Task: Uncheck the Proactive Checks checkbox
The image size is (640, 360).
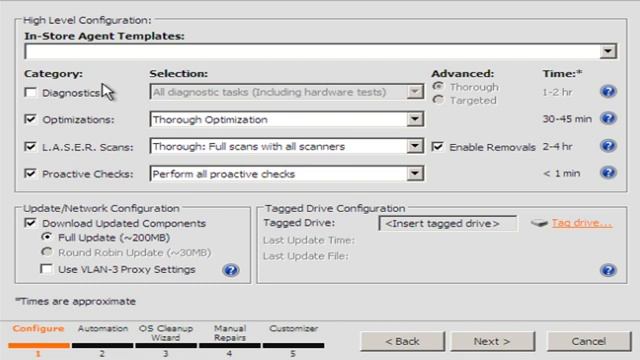Action: 31,173
